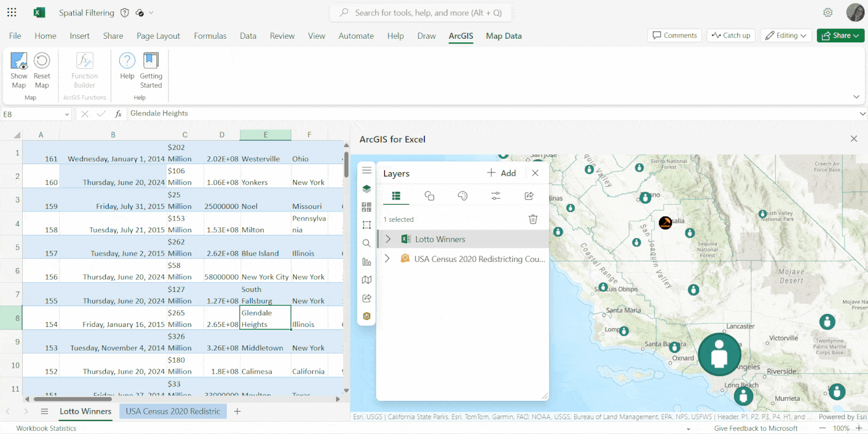Open the bar chart tool in map sidebar
868x434 pixels.
(366, 261)
